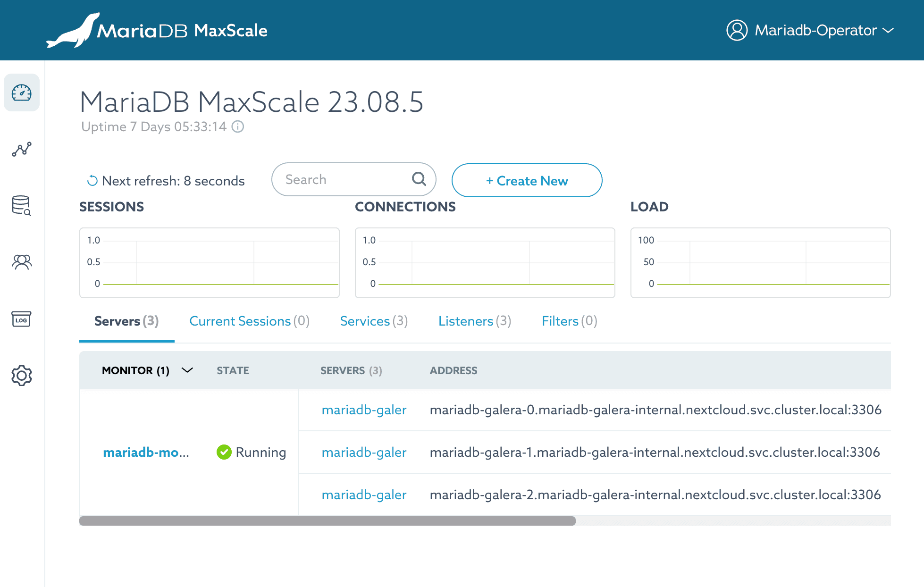Open the Logs archive icon in sidebar
Viewport: 924px width, 587px height.
[22, 319]
